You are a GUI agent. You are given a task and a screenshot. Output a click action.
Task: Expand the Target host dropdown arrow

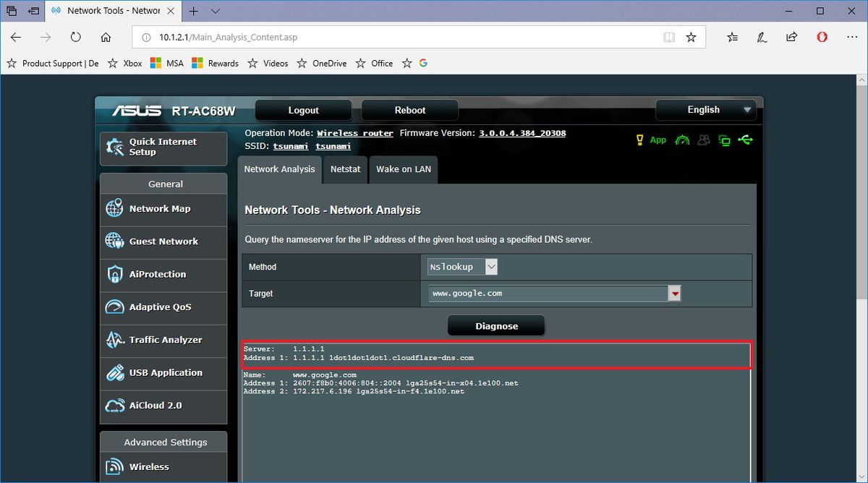click(x=674, y=293)
